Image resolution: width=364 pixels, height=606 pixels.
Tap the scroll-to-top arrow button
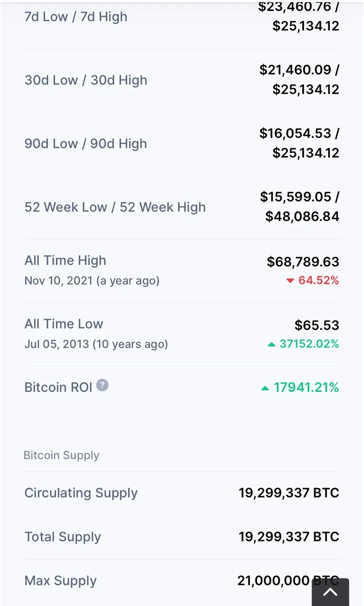coord(330,592)
